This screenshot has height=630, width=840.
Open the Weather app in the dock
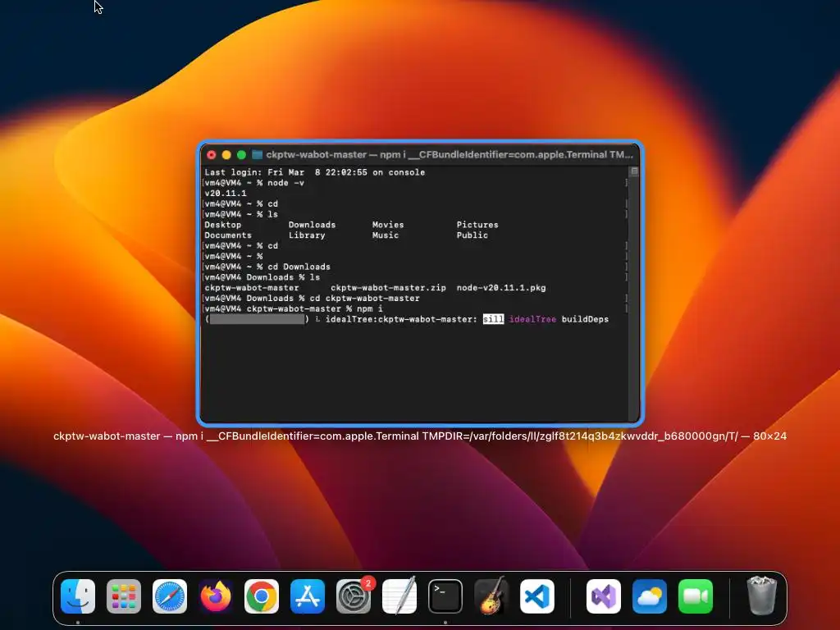pyautogui.click(x=650, y=596)
